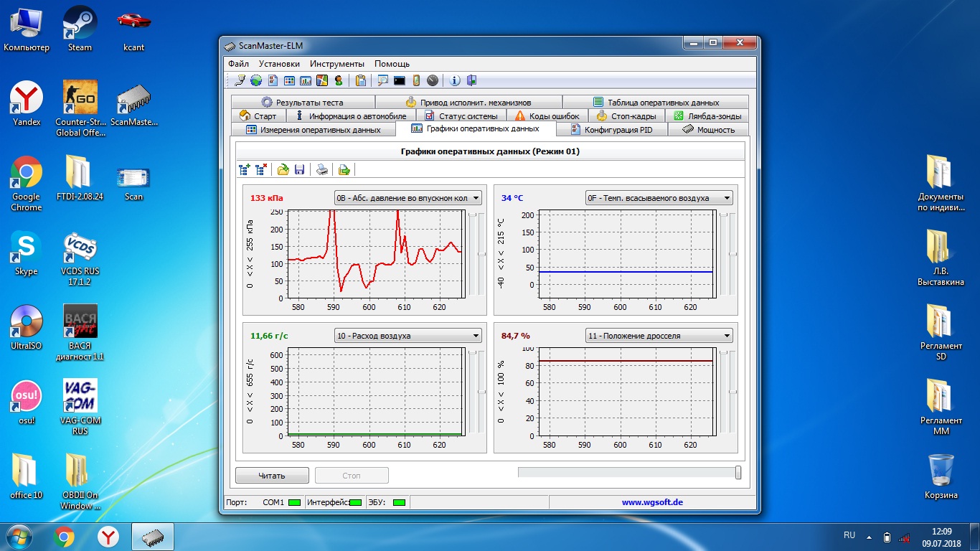This screenshot has width=980, height=551.
Task: Click the gauge dial icon in main toolbar
Action: click(433, 80)
